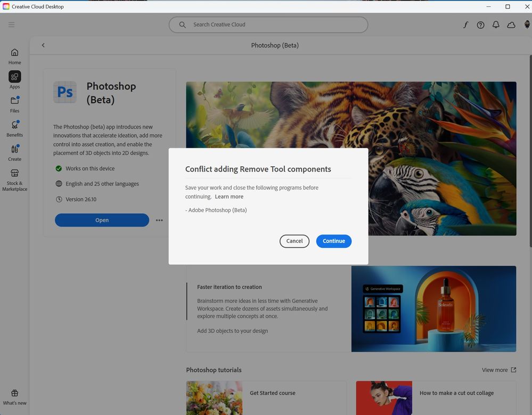Go to Home in the sidebar
Viewport: 532px width, 415px height.
coord(14,56)
